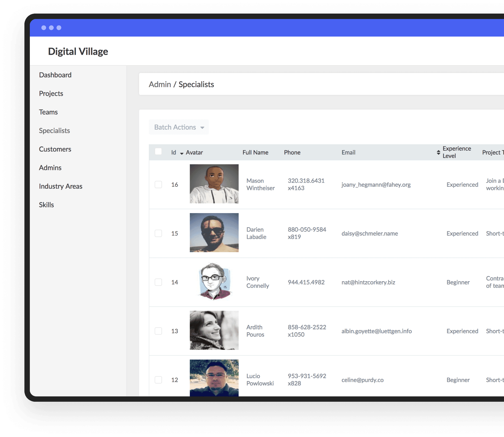Click Beginner level in Lucio Powlowski's row
The height and width of the screenshot is (437, 504).
458,380
